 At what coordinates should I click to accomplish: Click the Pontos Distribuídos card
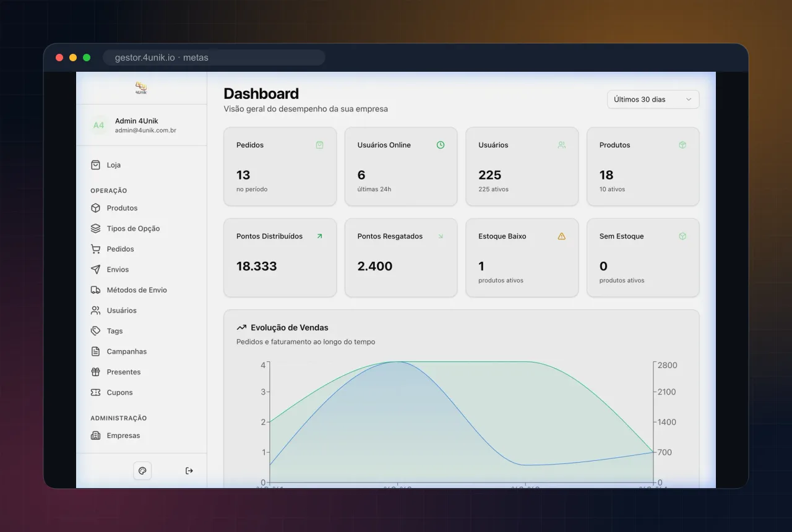[280, 258]
